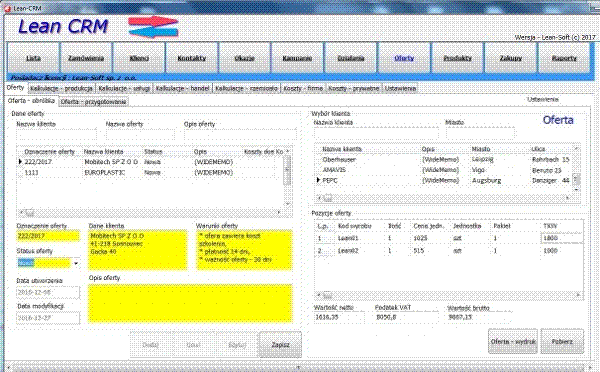
Task: Open the Kampanie module
Action: [297, 58]
